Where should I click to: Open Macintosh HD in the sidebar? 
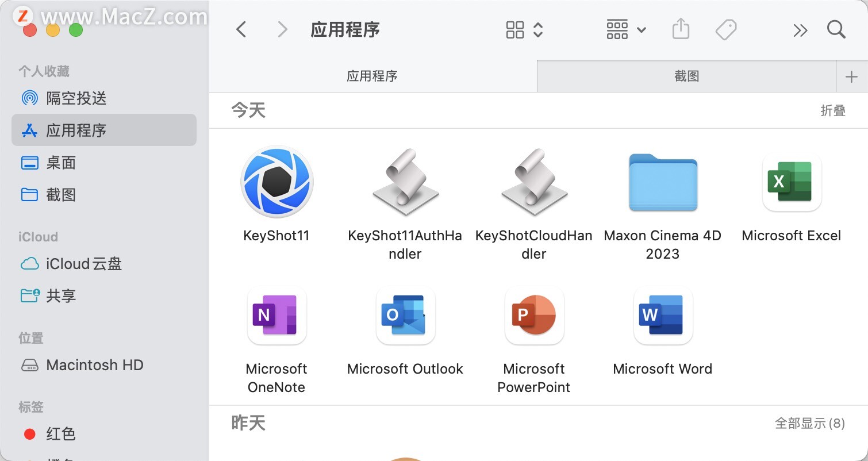tap(103, 365)
